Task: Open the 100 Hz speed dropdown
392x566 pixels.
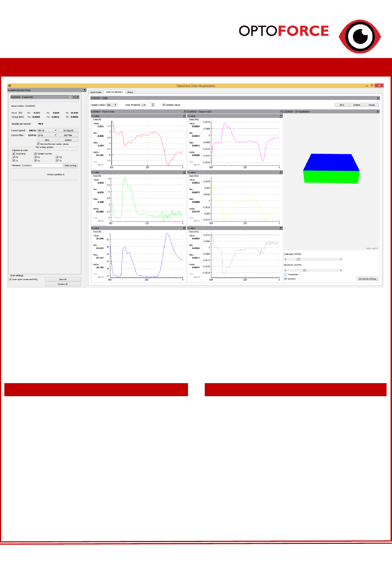Action: pyautogui.click(x=47, y=130)
